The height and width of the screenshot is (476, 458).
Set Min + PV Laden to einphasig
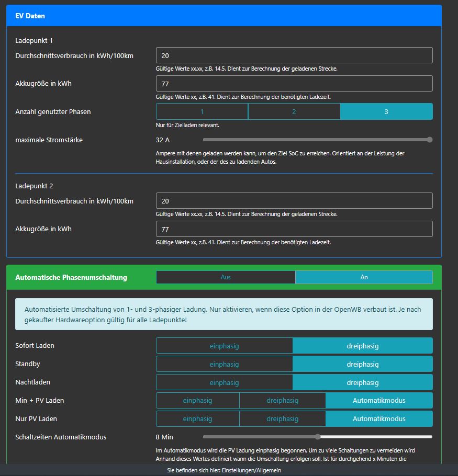[x=197, y=401]
